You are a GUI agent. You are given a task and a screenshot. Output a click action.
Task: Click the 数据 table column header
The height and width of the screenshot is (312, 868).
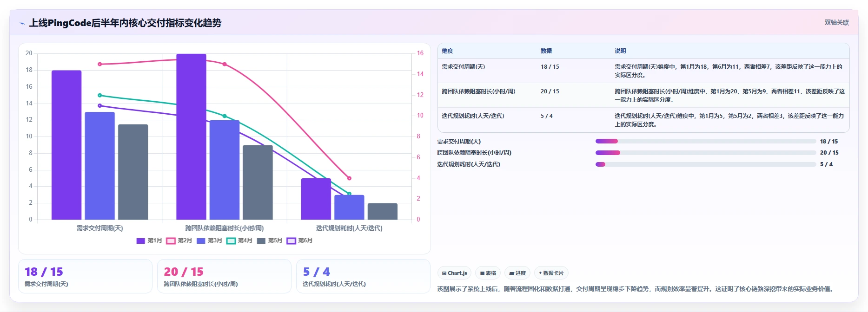pos(546,51)
